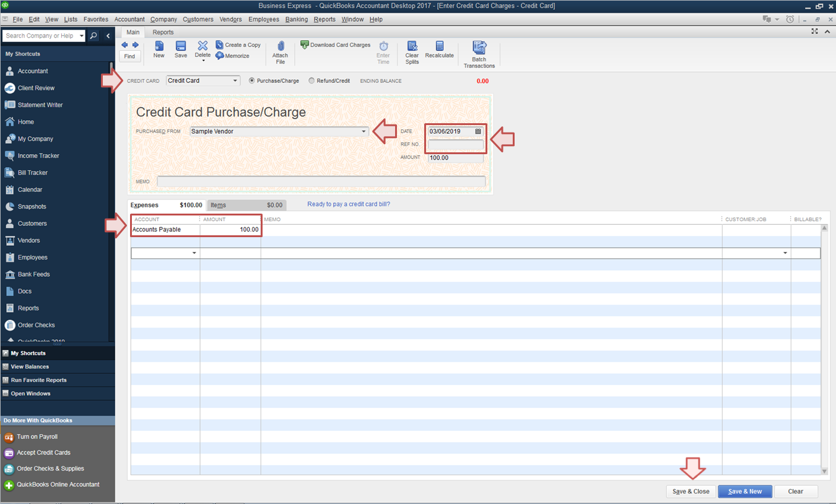Click the Ref No. input field
The width and height of the screenshot is (836, 504).
455,144
